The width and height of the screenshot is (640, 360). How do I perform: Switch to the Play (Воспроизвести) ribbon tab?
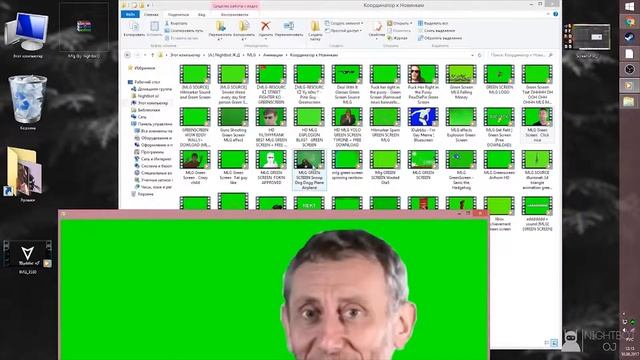tap(234, 14)
